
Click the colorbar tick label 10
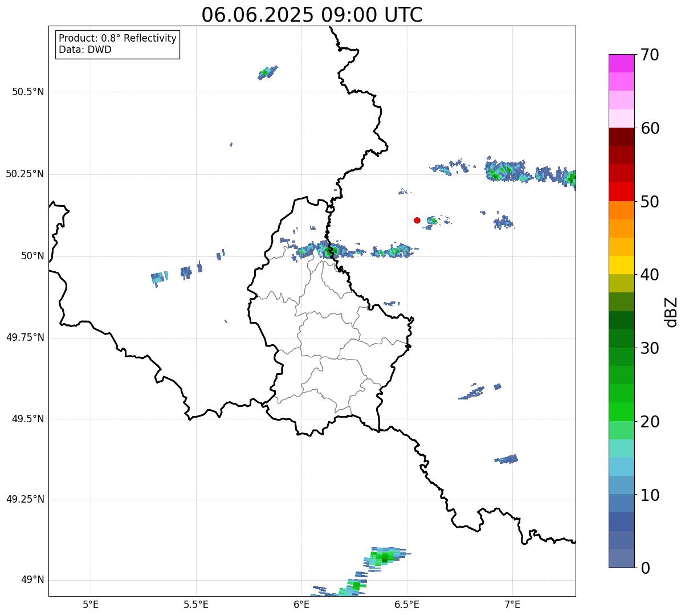(x=650, y=495)
